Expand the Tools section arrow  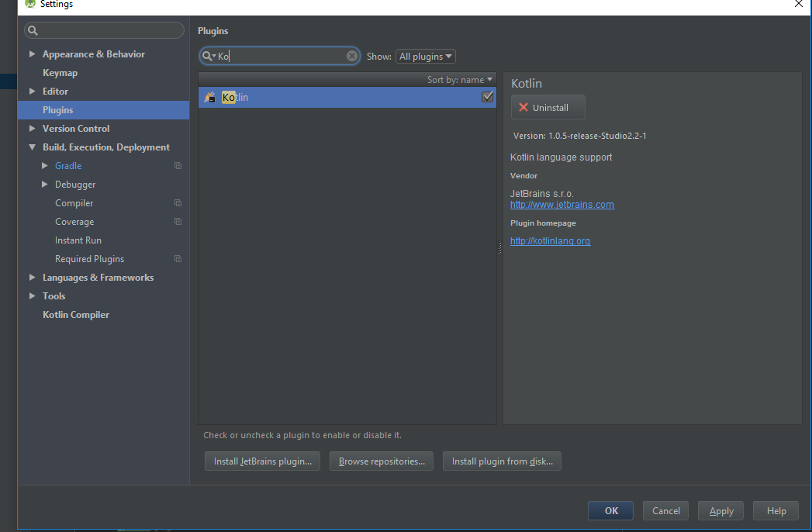pyautogui.click(x=32, y=296)
